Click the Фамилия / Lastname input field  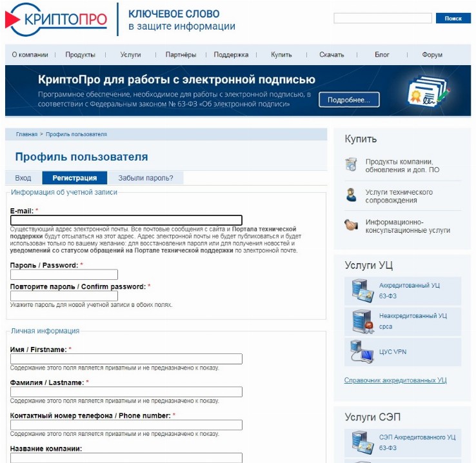pos(126,391)
